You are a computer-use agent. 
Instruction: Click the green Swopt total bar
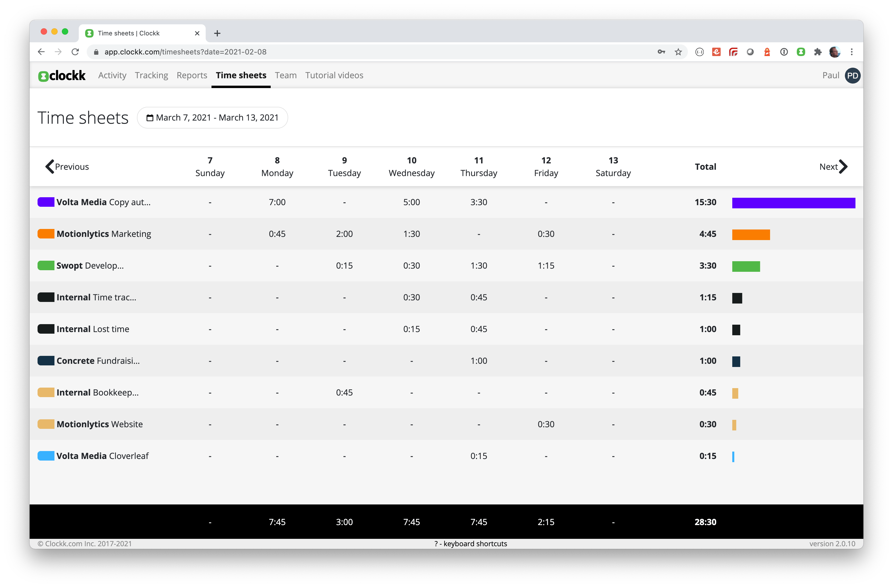[746, 267]
